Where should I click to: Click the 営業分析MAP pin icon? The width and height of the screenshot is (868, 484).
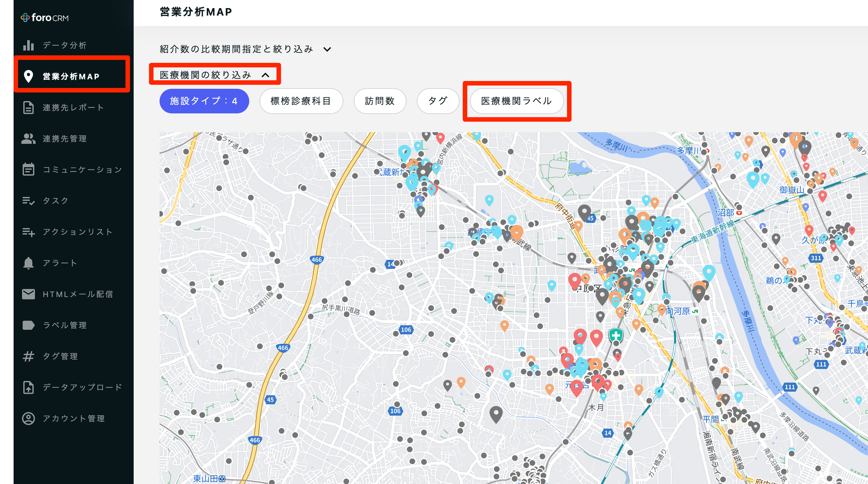point(28,76)
